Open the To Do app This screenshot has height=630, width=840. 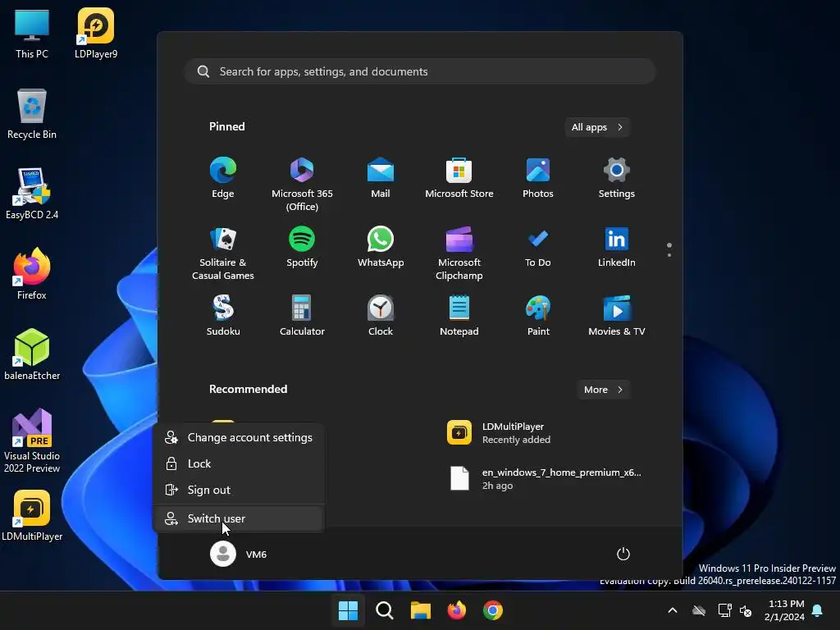[x=538, y=247]
